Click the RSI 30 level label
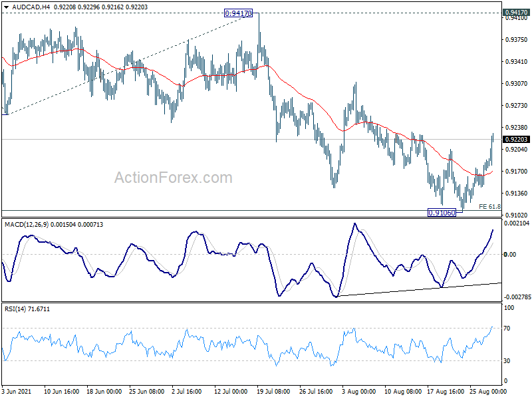The image size is (532, 399). pyautogui.click(x=507, y=361)
